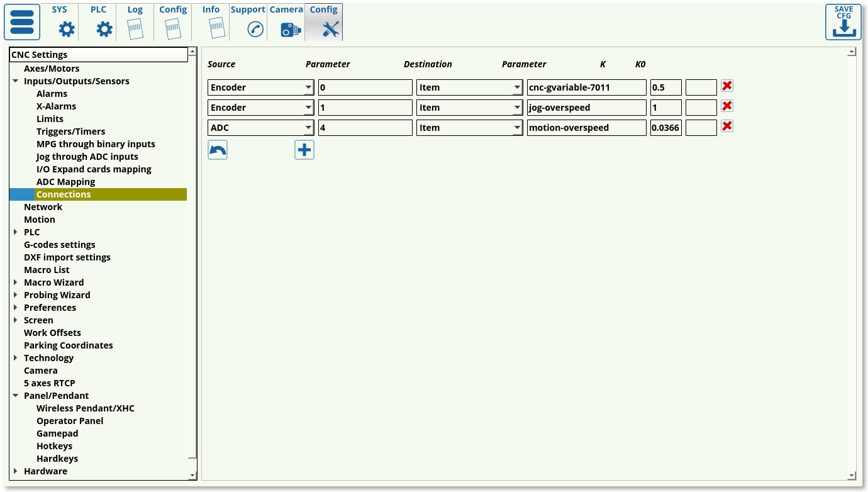The image size is (868, 492).
Task: Open the Camera toolbar icon
Action: pos(290,29)
